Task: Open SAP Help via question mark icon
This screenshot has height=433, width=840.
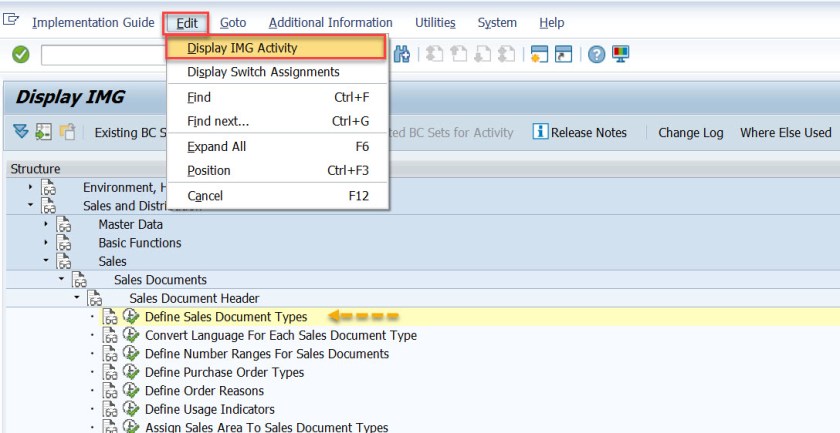Action: point(597,54)
